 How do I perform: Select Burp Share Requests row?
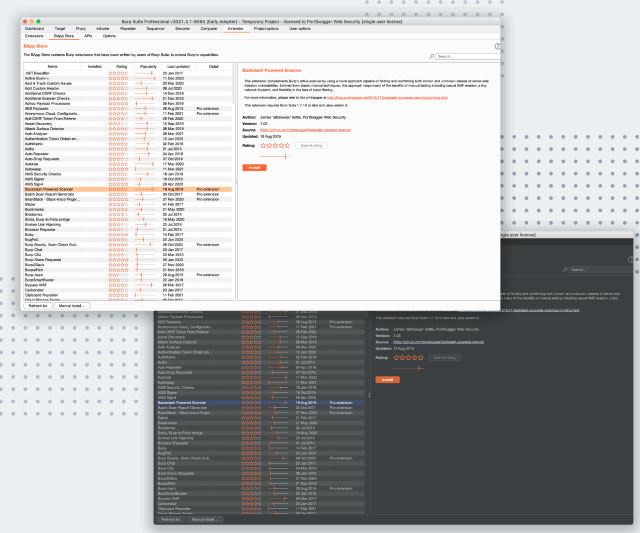click(128, 260)
